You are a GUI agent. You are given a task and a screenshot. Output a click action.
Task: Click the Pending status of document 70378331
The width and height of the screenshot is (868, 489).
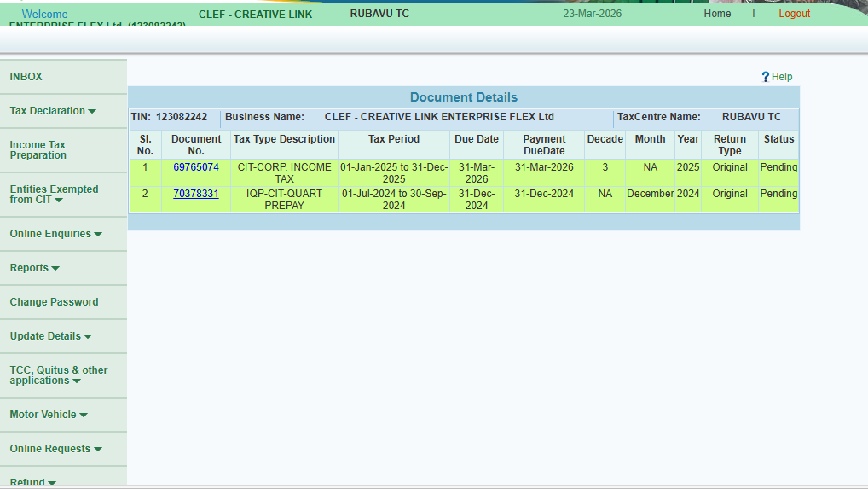pyautogui.click(x=778, y=194)
